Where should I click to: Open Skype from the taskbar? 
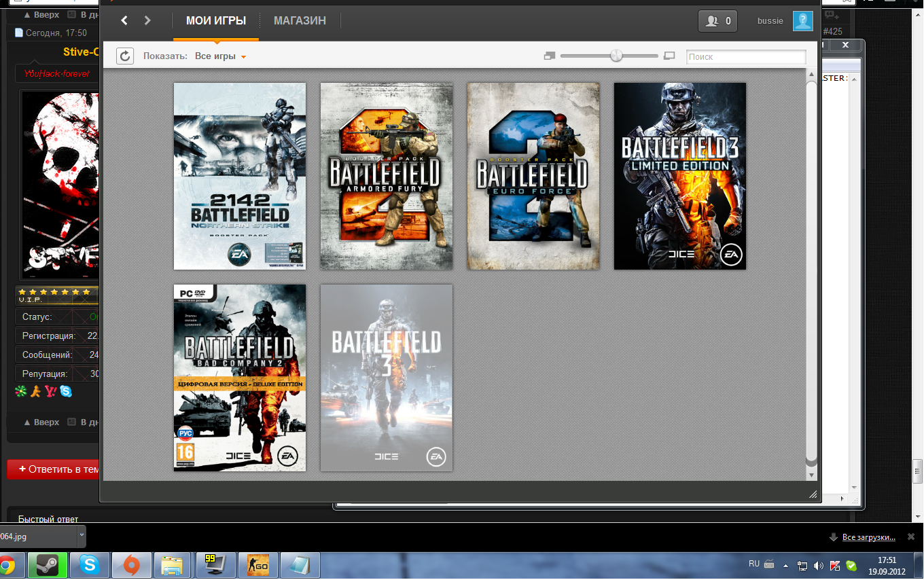point(89,565)
